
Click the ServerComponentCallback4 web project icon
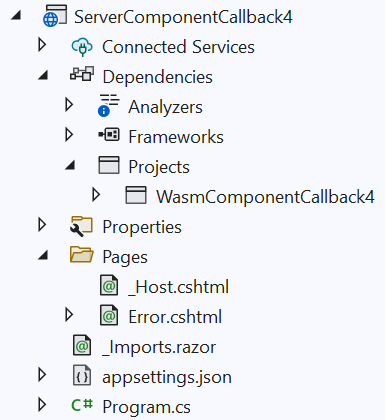55,16
